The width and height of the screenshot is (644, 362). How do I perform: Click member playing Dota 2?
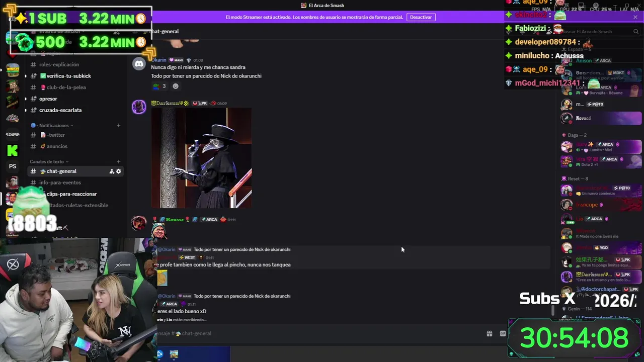(601, 161)
